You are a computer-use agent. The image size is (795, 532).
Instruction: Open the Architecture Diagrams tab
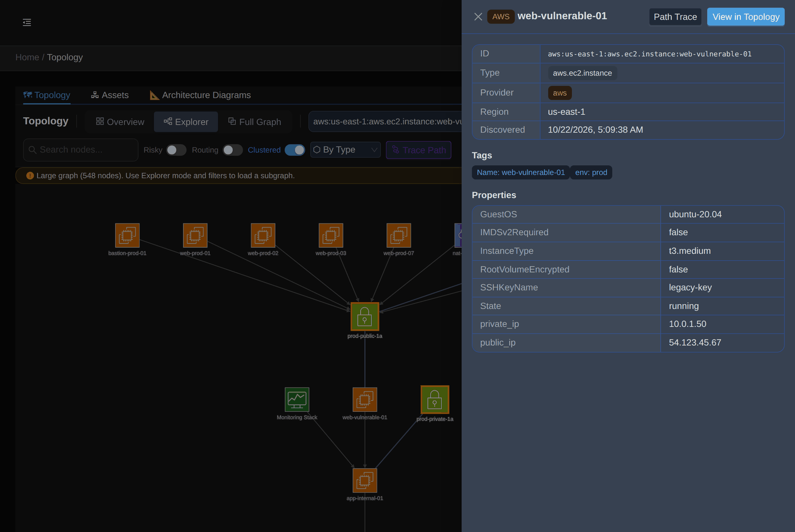point(200,95)
